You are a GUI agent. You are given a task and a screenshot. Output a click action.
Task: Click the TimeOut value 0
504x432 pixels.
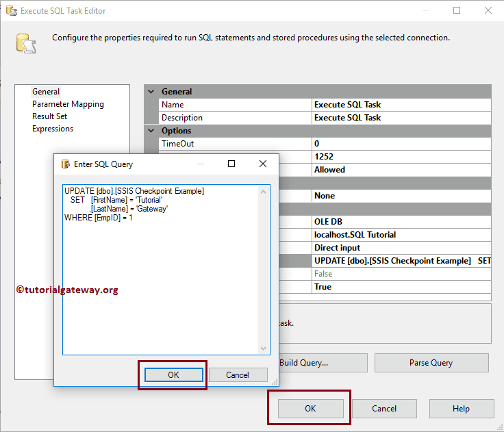pyautogui.click(x=401, y=144)
